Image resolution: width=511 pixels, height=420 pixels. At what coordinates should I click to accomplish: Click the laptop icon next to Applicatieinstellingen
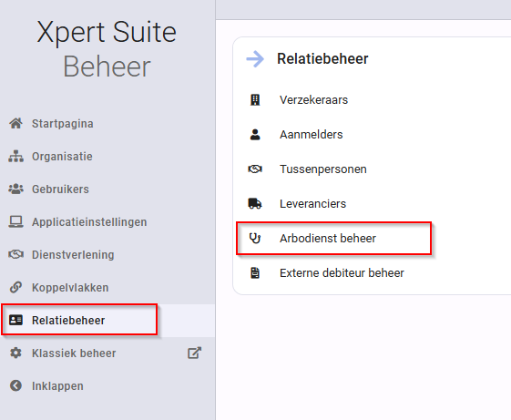click(x=15, y=221)
